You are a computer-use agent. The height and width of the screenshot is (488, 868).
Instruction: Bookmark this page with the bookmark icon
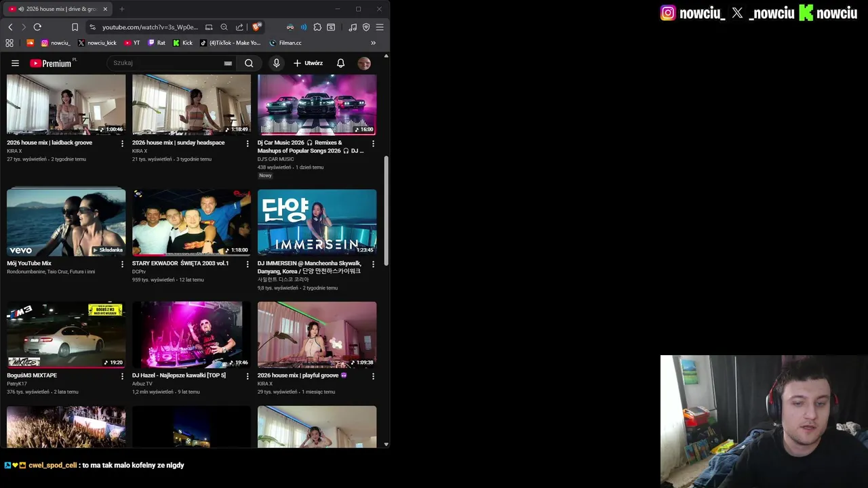tap(75, 27)
